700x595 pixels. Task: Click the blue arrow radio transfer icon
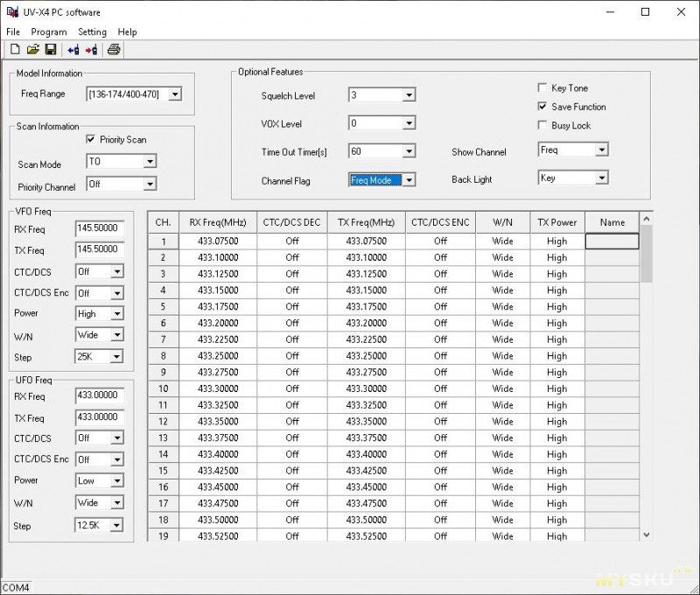(73, 50)
